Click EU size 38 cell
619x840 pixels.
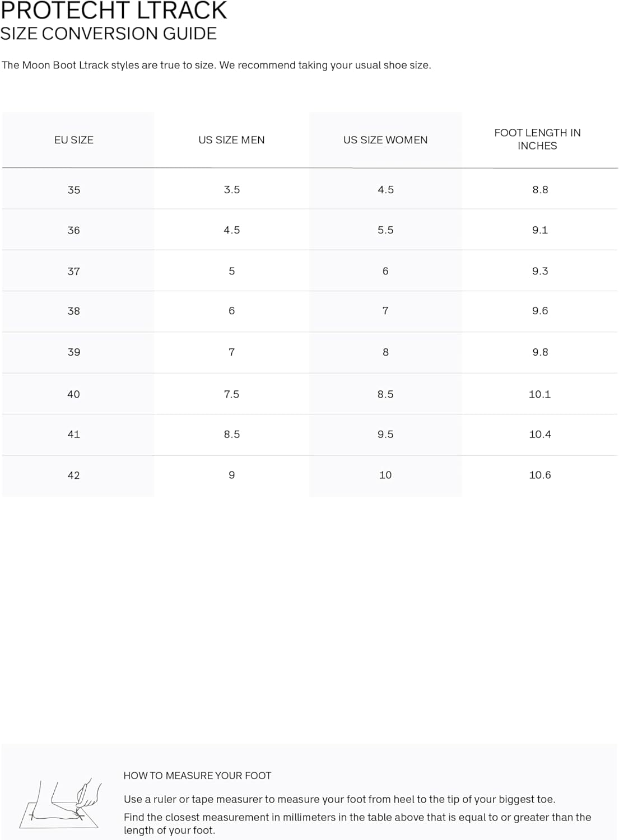[74, 311]
